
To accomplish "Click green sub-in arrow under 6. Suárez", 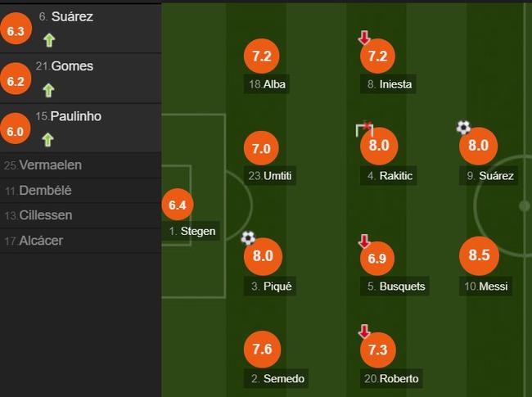I will [x=49, y=40].
